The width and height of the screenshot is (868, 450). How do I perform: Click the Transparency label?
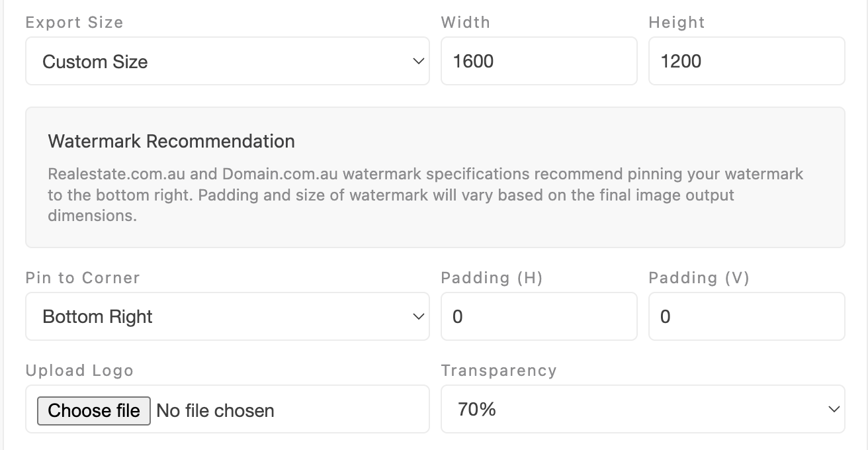pyautogui.click(x=498, y=371)
